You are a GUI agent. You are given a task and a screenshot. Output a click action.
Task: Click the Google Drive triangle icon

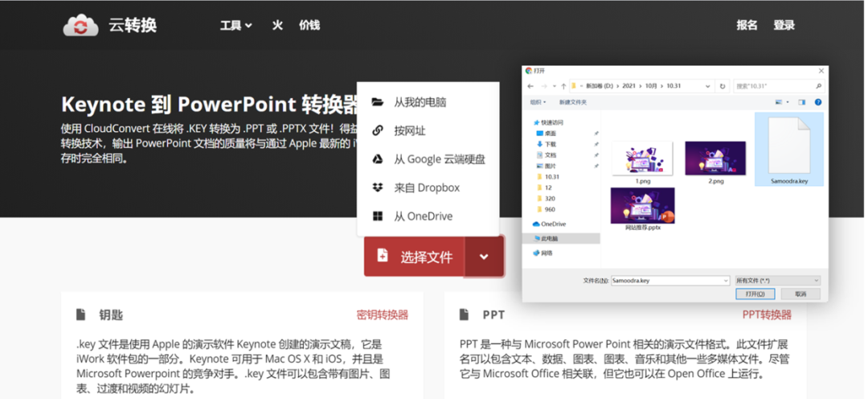(378, 159)
